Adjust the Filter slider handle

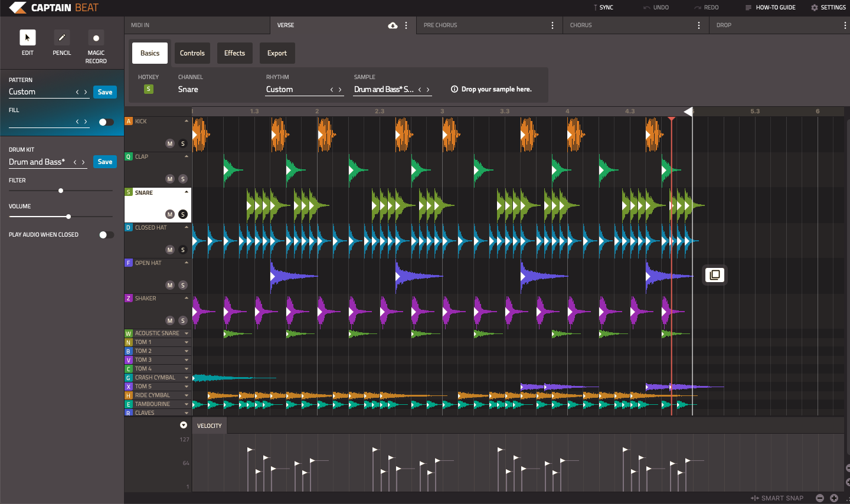pos(61,191)
